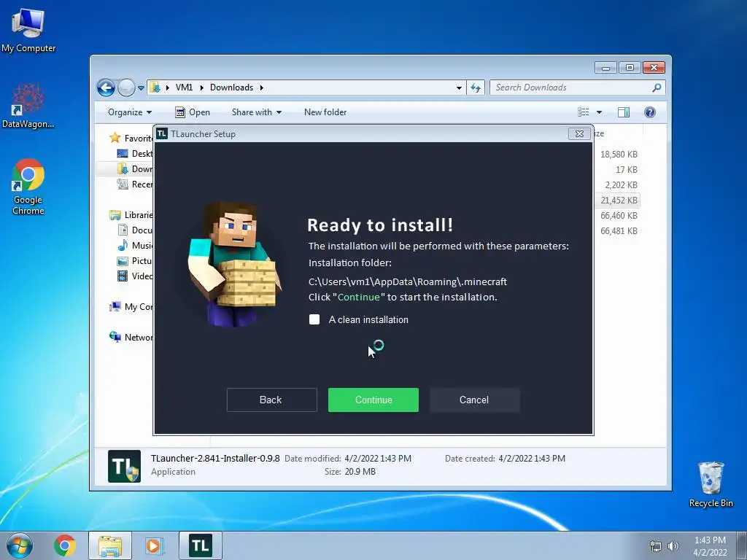This screenshot has height=560, width=747.
Task: Switch to Windows Explorer on taskbar
Action: click(110, 545)
